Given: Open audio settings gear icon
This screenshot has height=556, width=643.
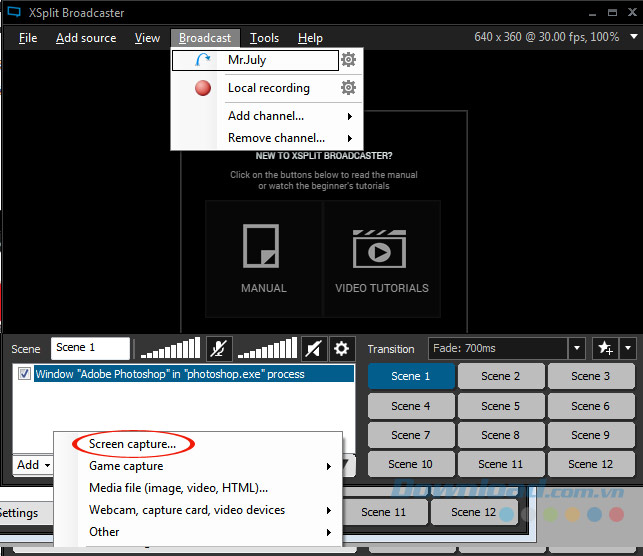Looking at the screenshot, I should tap(342, 348).
